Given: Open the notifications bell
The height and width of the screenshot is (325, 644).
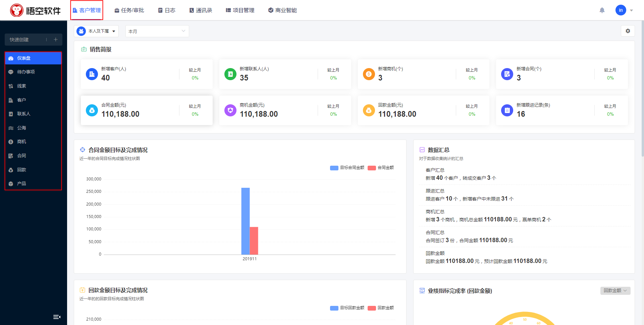Looking at the screenshot, I should click(x=602, y=10).
